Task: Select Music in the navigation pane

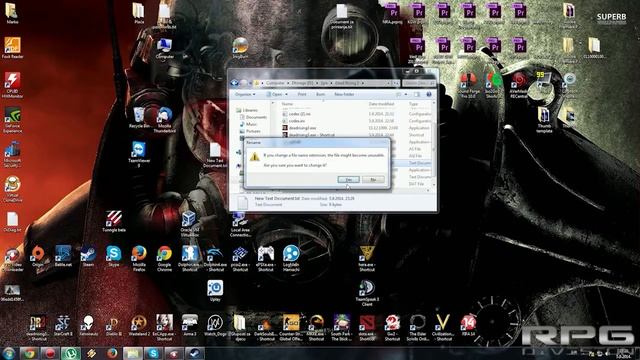Action: (249, 124)
